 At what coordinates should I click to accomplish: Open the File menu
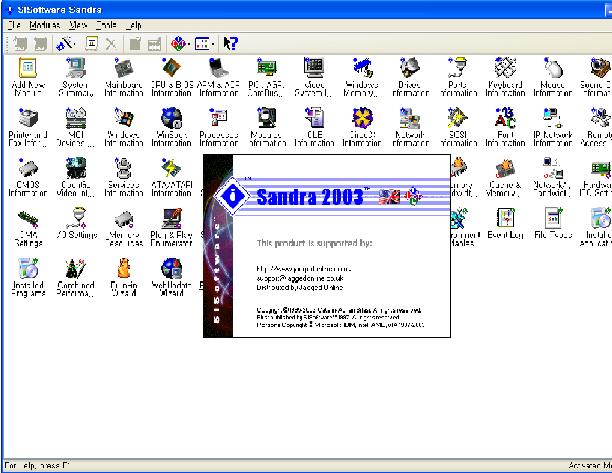point(14,25)
